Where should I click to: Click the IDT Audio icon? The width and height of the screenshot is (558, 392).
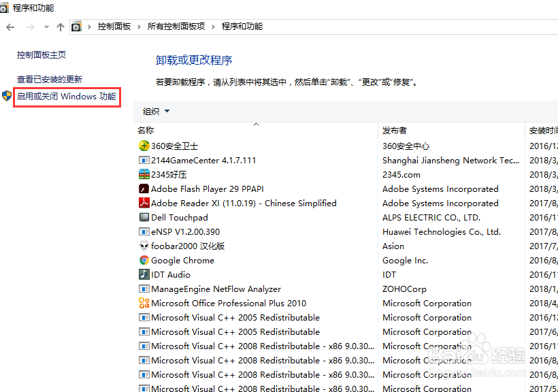pyautogui.click(x=144, y=274)
